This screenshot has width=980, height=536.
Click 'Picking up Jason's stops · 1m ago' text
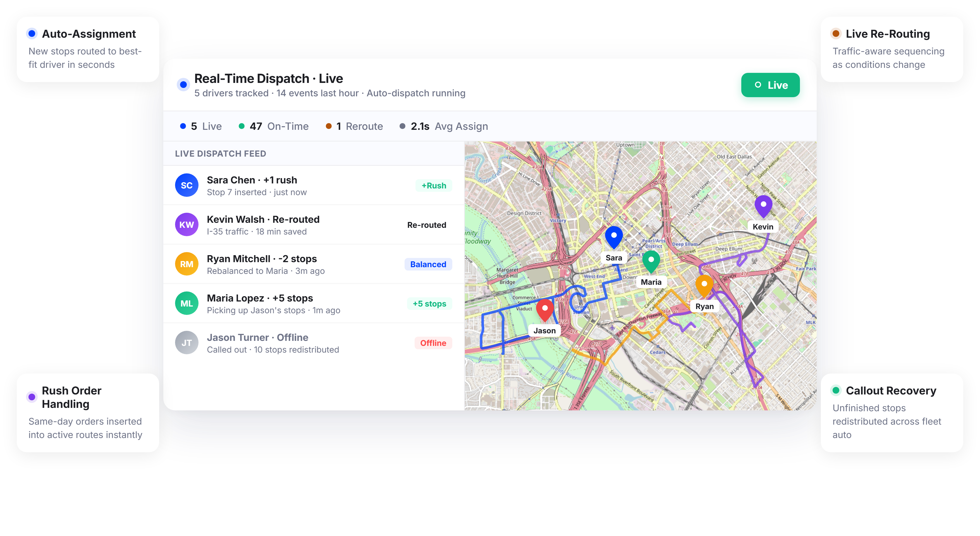274,310
